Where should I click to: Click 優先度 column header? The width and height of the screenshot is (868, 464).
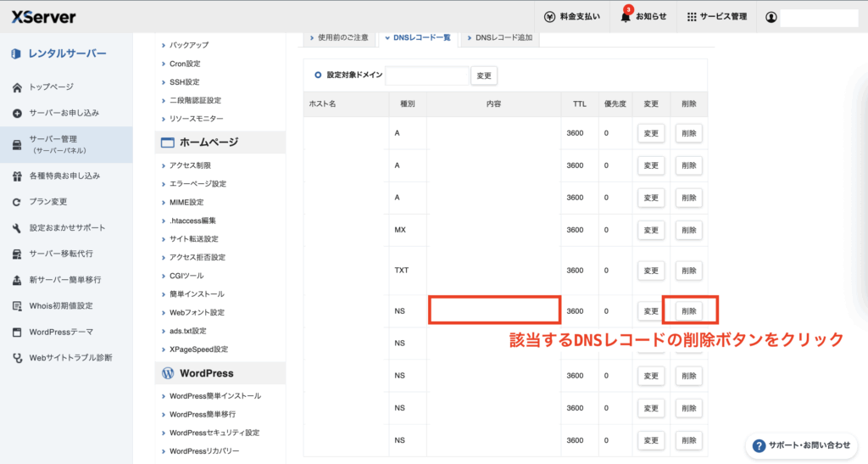coord(615,104)
